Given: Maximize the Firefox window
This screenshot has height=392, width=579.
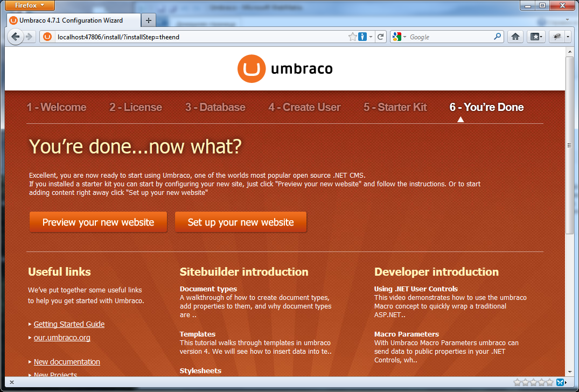Looking at the screenshot, I should tap(542, 5).
